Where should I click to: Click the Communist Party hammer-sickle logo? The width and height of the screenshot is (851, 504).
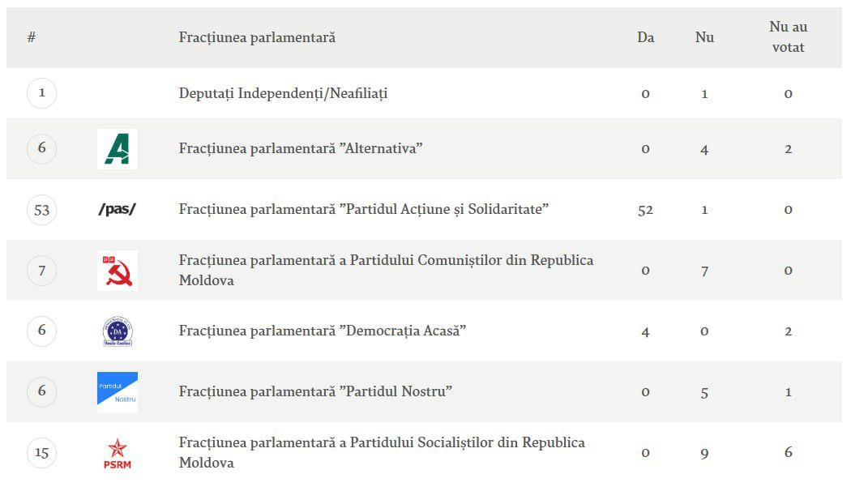(117, 271)
